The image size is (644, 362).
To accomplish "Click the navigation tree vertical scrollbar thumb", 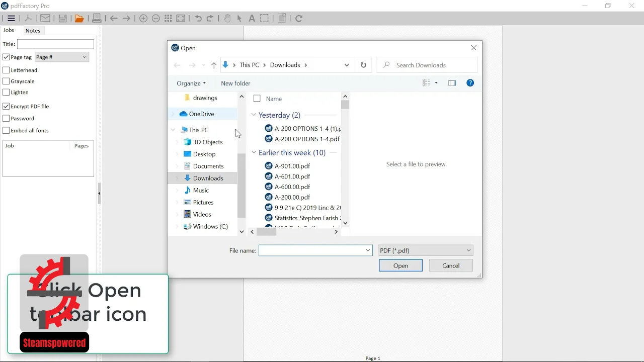I will tap(242, 186).
